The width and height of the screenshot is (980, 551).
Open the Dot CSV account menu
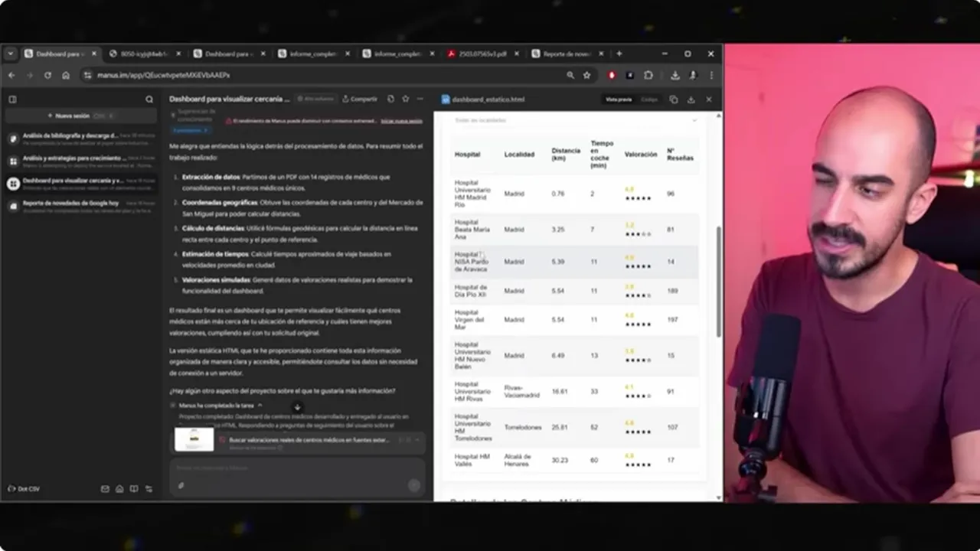click(x=24, y=489)
